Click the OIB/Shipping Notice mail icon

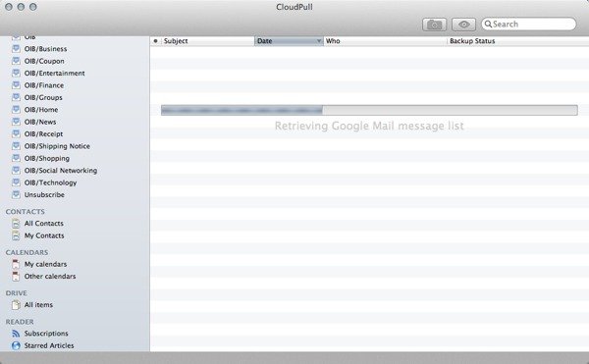point(16,146)
